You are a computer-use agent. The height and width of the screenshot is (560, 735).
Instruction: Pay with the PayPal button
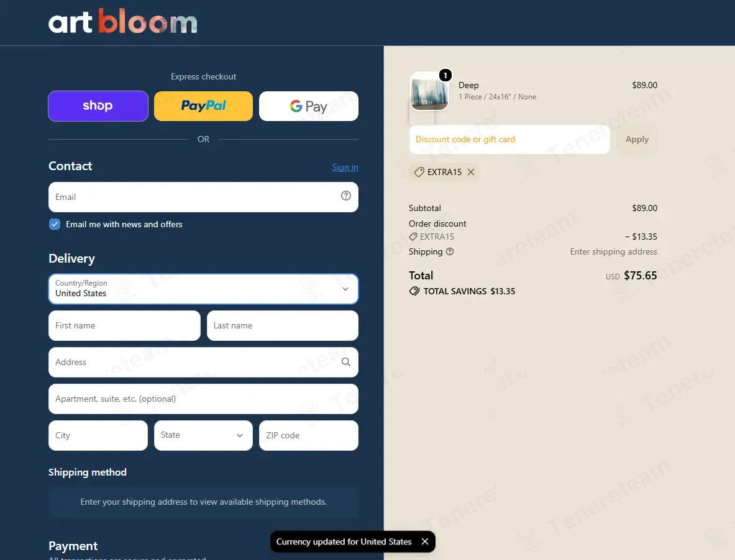(x=203, y=106)
